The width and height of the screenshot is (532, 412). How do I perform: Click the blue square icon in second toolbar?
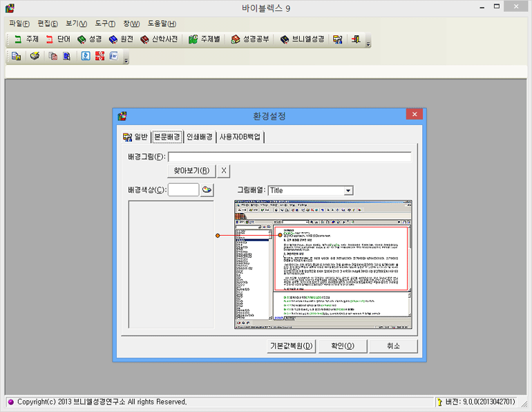coord(86,56)
